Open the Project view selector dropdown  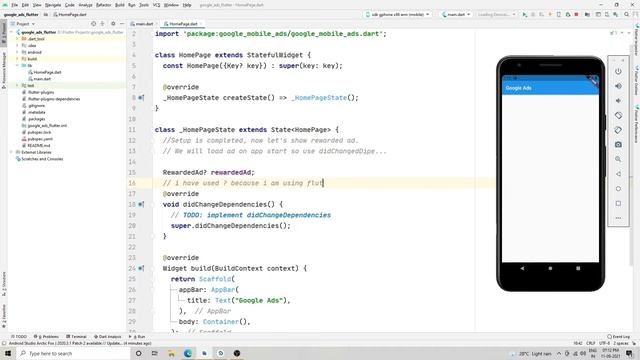pos(23,24)
